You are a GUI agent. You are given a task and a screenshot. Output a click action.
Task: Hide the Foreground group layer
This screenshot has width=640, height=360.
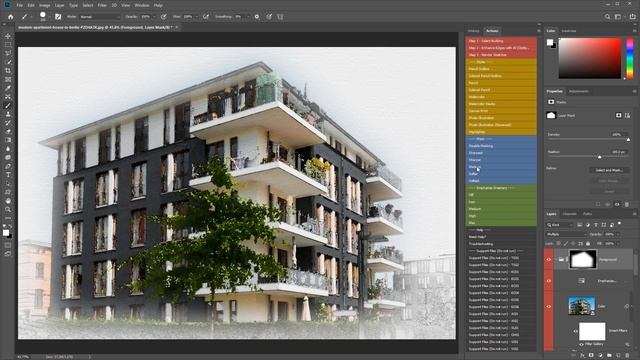549,260
